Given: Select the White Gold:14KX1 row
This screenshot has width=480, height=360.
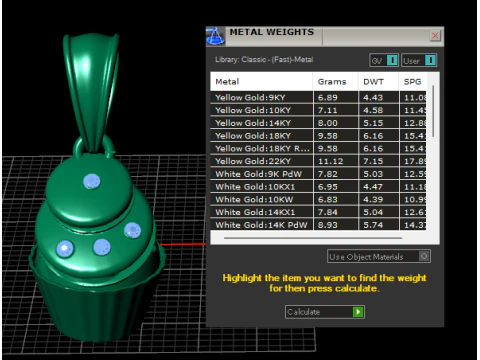Looking at the screenshot, I should (x=318, y=212).
